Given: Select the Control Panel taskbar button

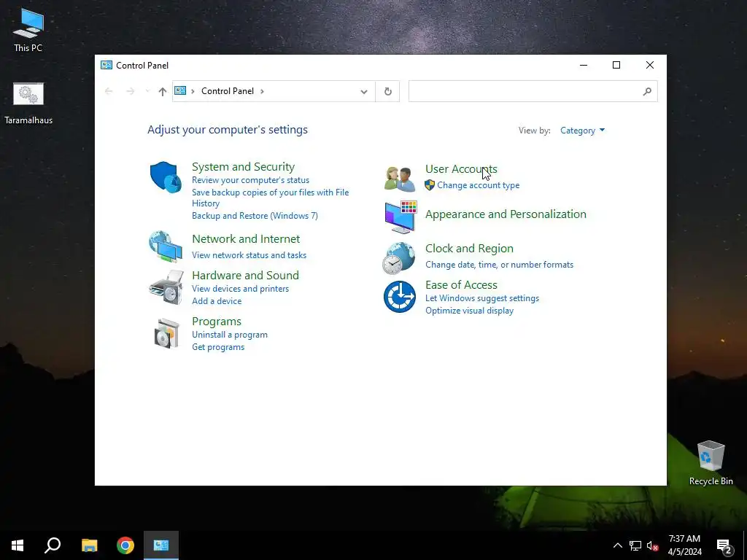Looking at the screenshot, I should (x=161, y=545).
